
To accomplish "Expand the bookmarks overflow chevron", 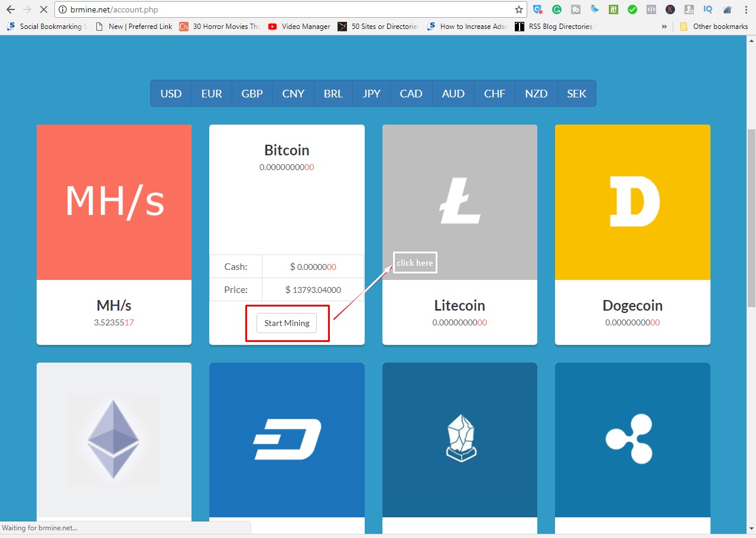I will (x=664, y=26).
